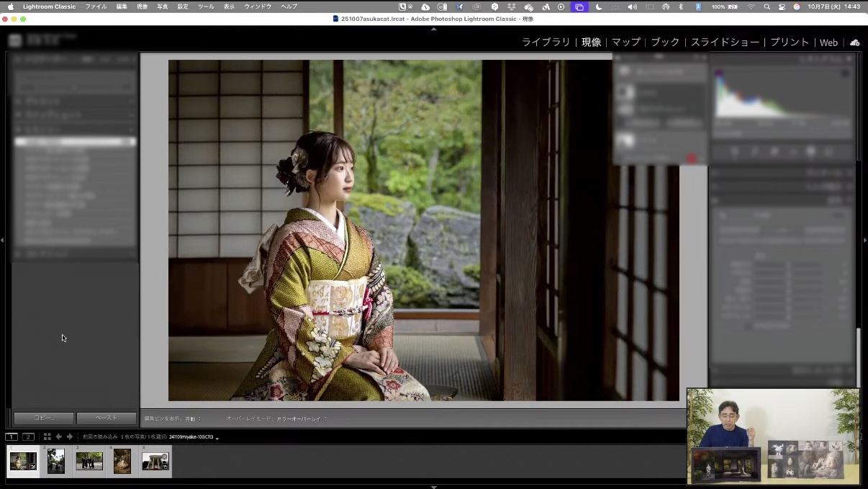This screenshot has height=489, width=868.
Task: Click the cloud sync status icon
Action: point(854,42)
